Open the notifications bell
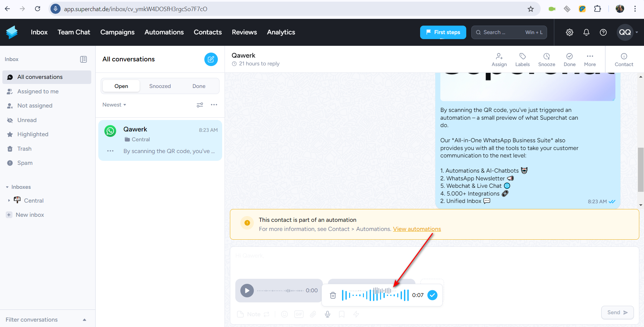 (586, 32)
